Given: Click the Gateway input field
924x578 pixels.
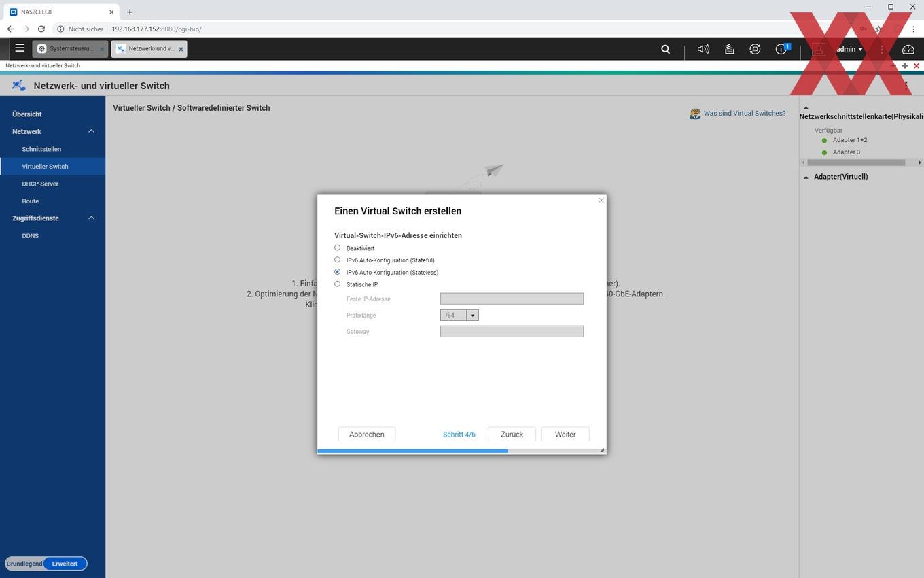Looking at the screenshot, I should pos(512,331).
